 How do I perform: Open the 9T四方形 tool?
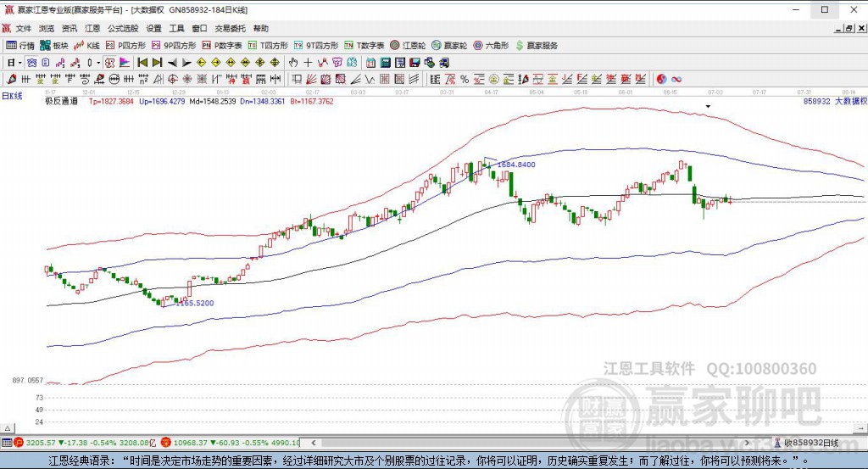(316, 46)
